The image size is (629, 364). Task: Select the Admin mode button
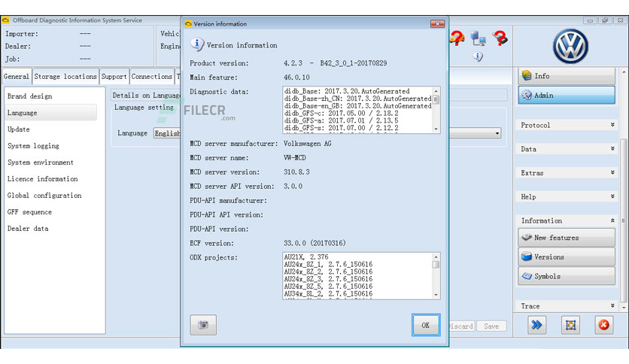tap(567, 95)
